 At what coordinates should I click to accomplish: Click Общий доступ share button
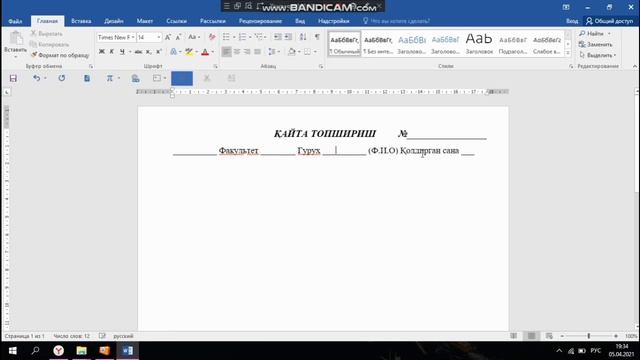(x=609, y=21)
